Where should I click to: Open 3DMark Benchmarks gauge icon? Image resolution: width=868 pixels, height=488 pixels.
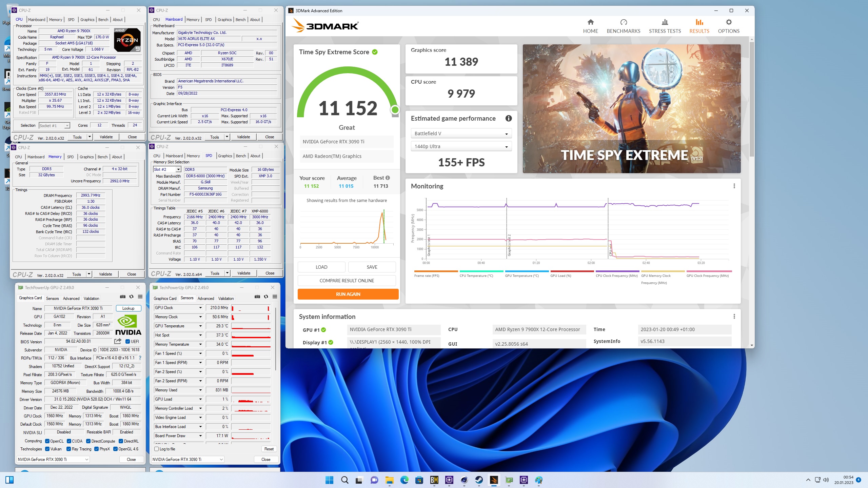[x=624, y=22]
